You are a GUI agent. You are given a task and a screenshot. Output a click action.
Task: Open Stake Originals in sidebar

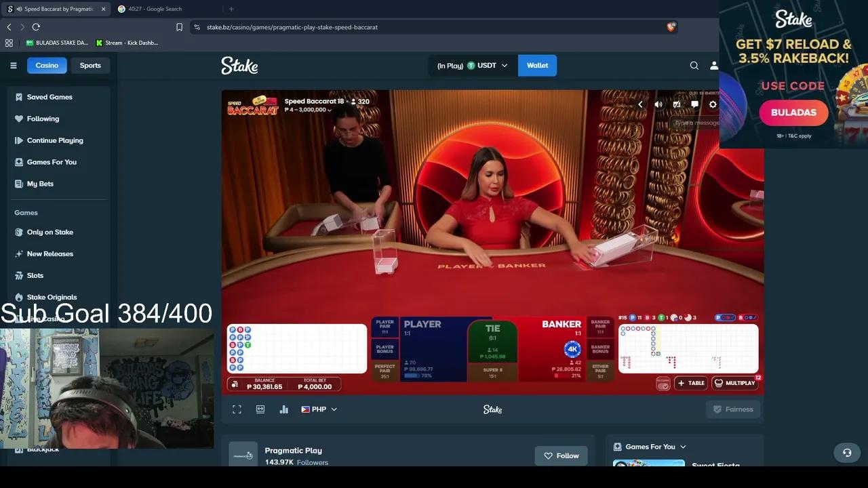pos(58,297)
